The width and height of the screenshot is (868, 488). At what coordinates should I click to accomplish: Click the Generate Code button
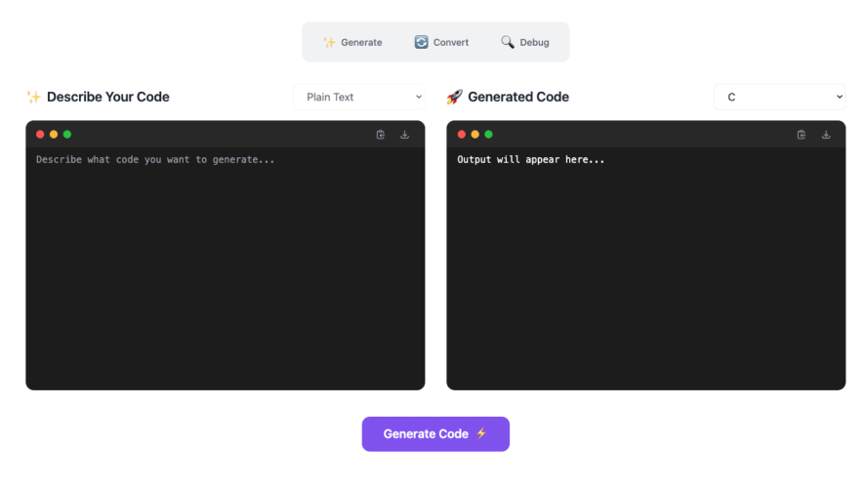coord(435,433)
